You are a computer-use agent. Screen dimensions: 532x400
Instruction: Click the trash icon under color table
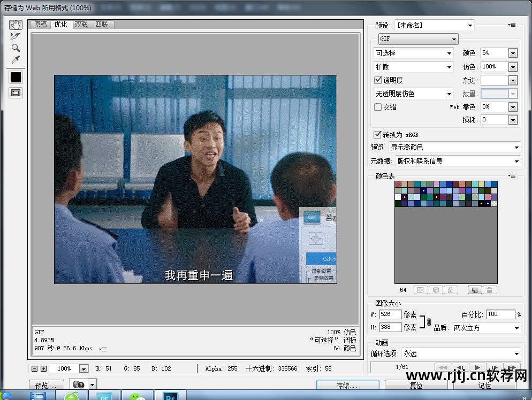489,290
